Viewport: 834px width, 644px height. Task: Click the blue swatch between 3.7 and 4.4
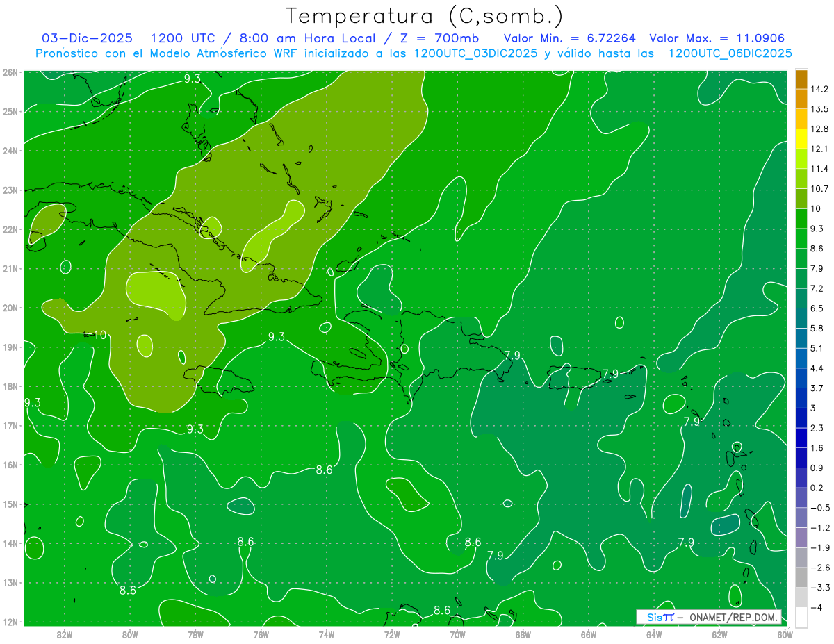[801, 377]
